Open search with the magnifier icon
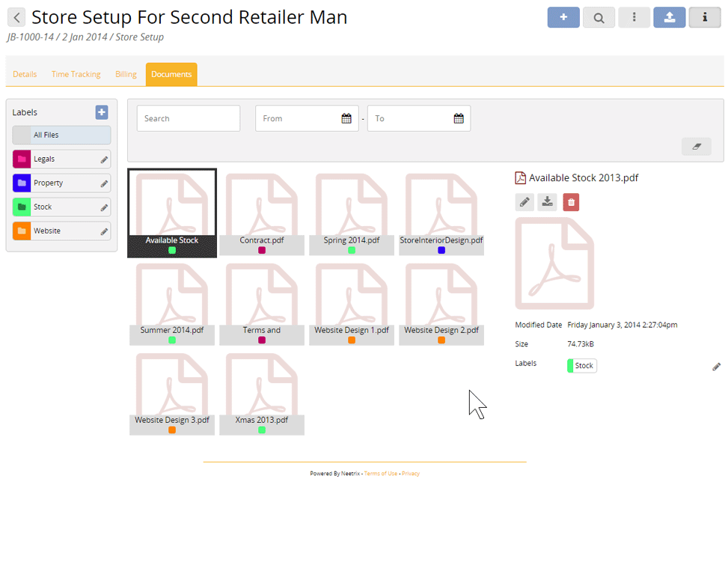Image resolution: width=728 pixels, height=586 pixels. click(x=599, y=18)
